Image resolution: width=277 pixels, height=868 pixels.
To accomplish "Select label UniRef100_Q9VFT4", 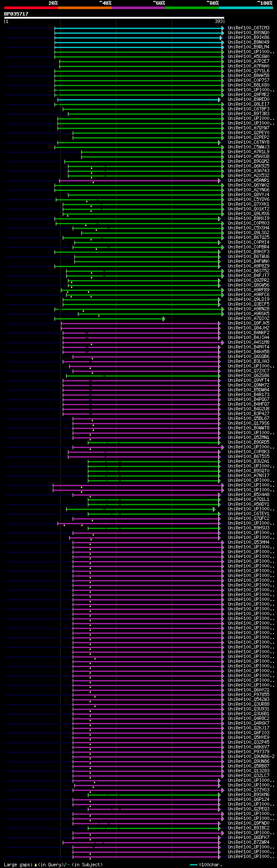I will pyautogui.click(x=248, y=380).
